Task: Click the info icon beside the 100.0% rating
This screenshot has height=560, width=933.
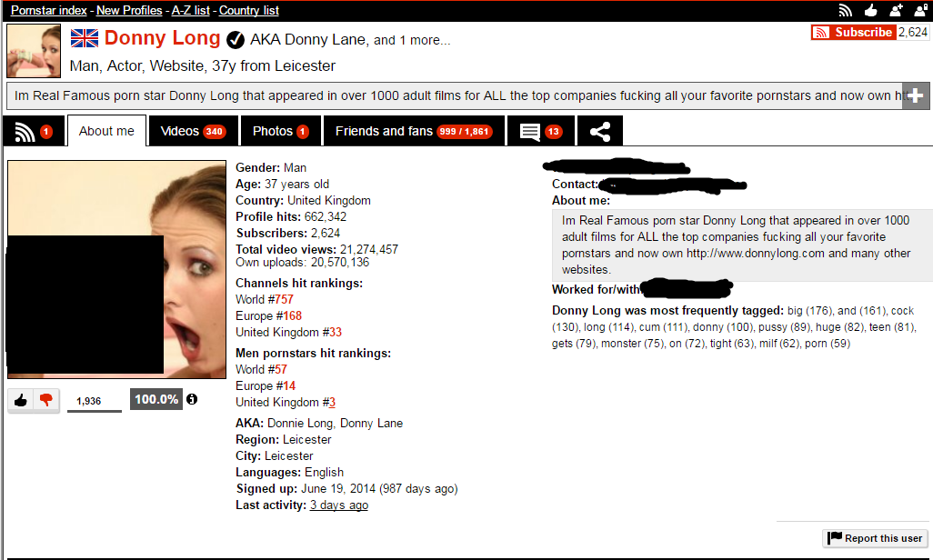Action: coord(192,399)
